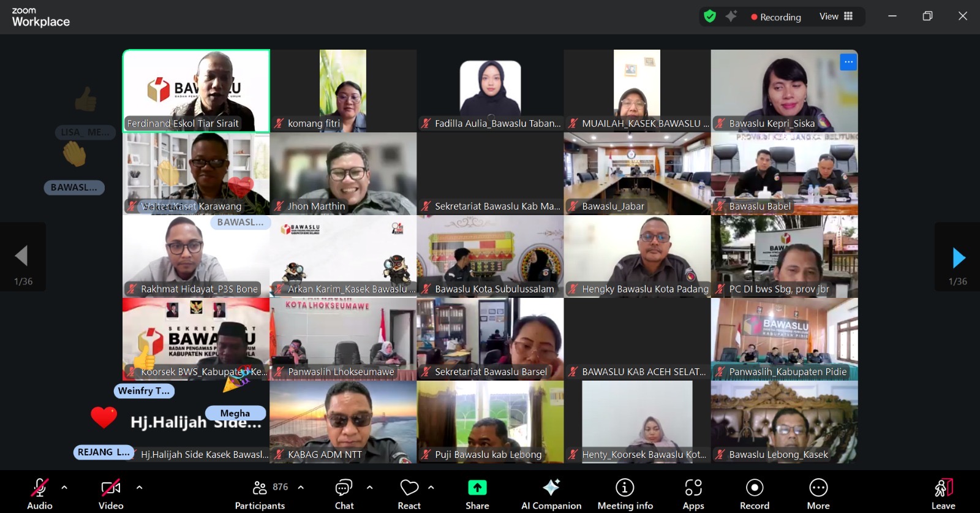The image size is (980, 513).
Task: Turn on camera with Video button
Action: point(111,493)
